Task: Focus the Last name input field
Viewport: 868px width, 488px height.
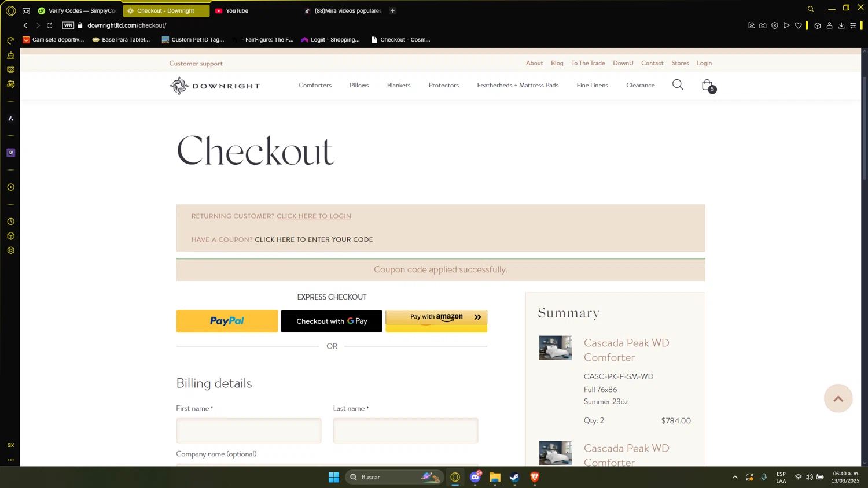Action: point(406,431)
